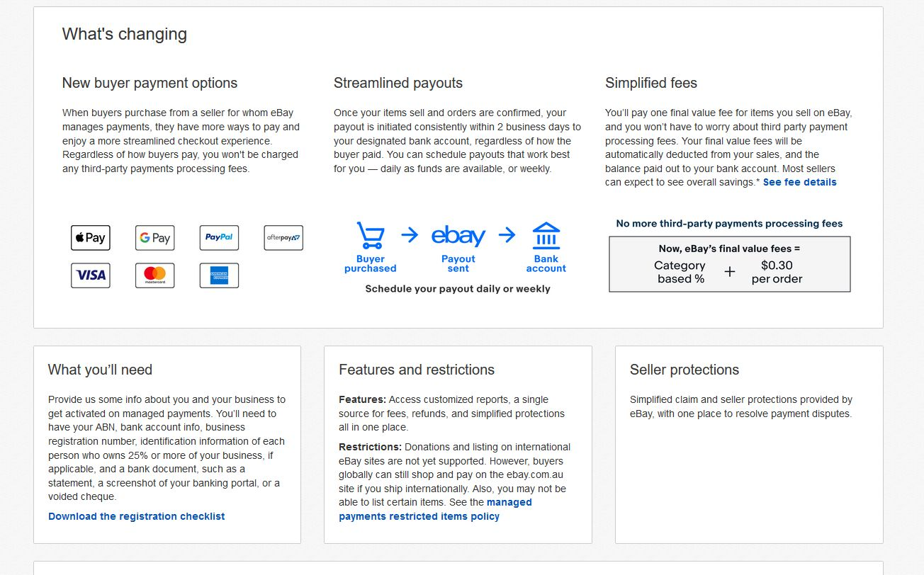Select the PayPal payment logo
This screenshot has width=924, height=575.
coord(219,238)
